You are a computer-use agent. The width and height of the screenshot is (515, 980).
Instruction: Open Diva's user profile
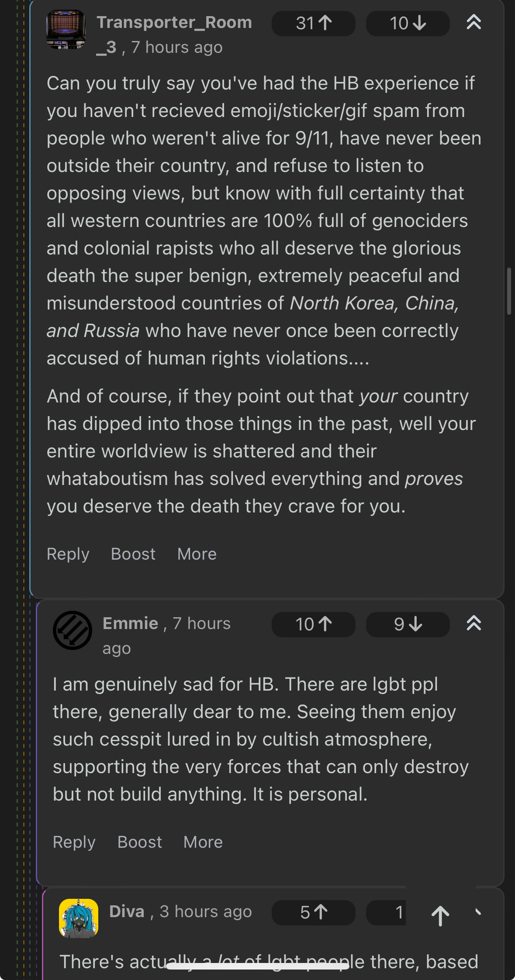pos(127,911)
